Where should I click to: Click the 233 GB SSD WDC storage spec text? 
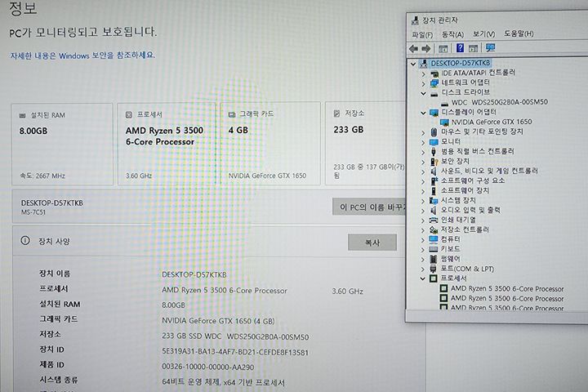(235, 336)
